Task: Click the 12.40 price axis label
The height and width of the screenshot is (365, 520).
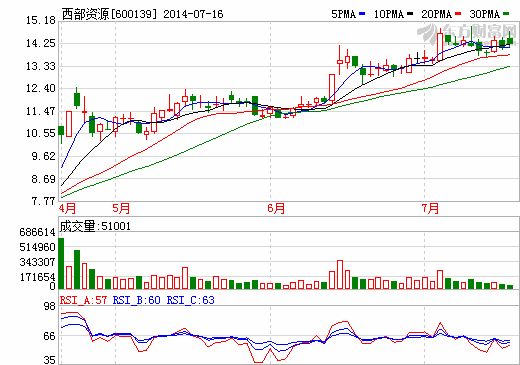Action: pyautogui.click(x=41, y=89)
